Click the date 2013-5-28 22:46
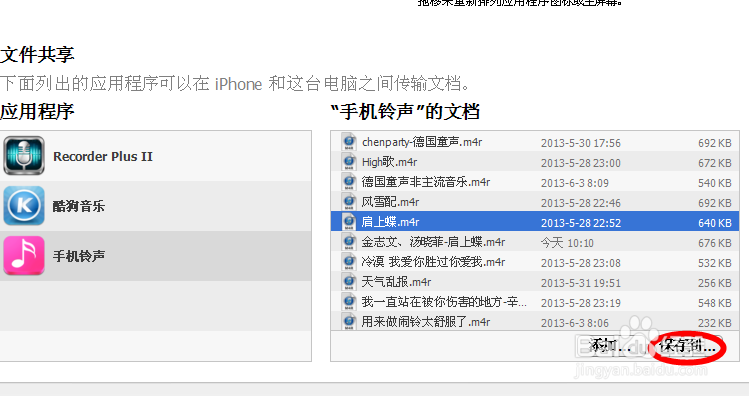Viewport: 749px width, 396px height. pyautogui.click(x=580, y=203)
